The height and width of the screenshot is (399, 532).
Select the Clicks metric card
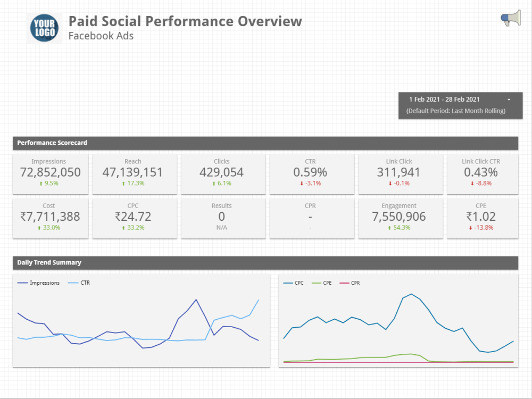(222, 174)
